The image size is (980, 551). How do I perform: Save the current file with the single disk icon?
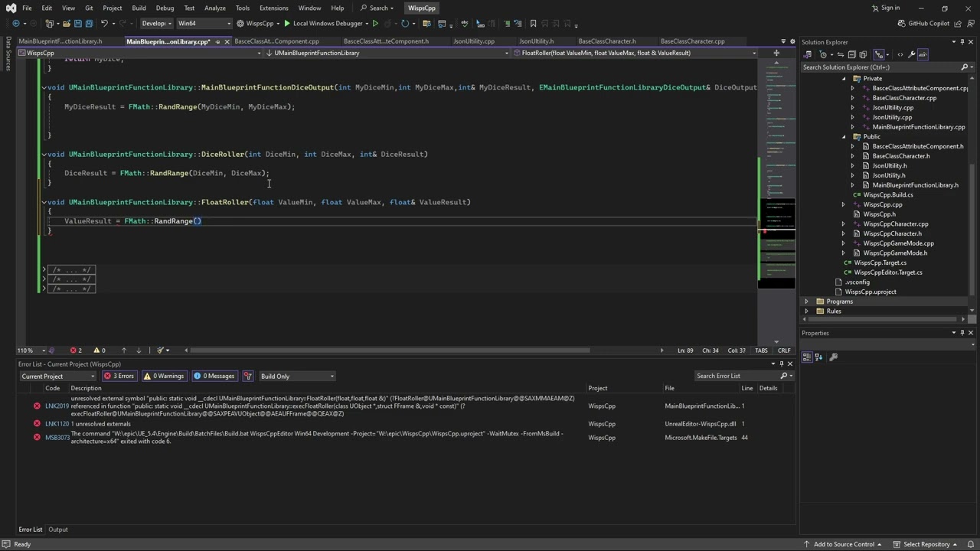77,24
